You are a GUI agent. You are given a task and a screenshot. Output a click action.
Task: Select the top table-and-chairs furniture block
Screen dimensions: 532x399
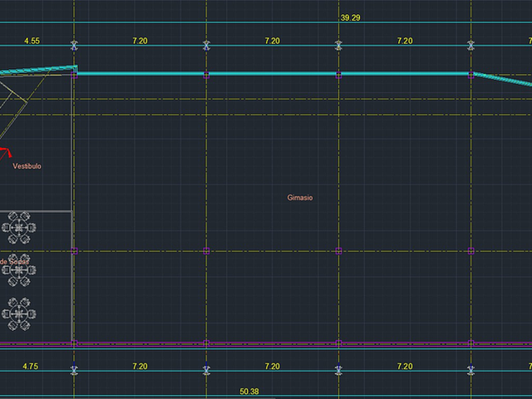[18, 228]
